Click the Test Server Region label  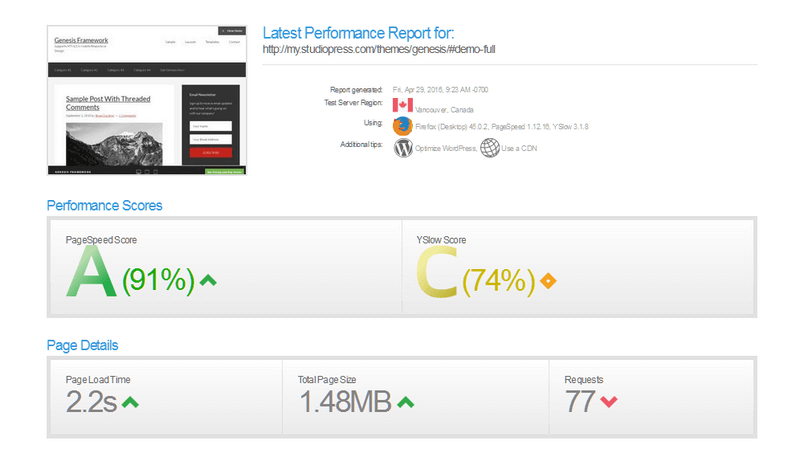pos(353,103)
